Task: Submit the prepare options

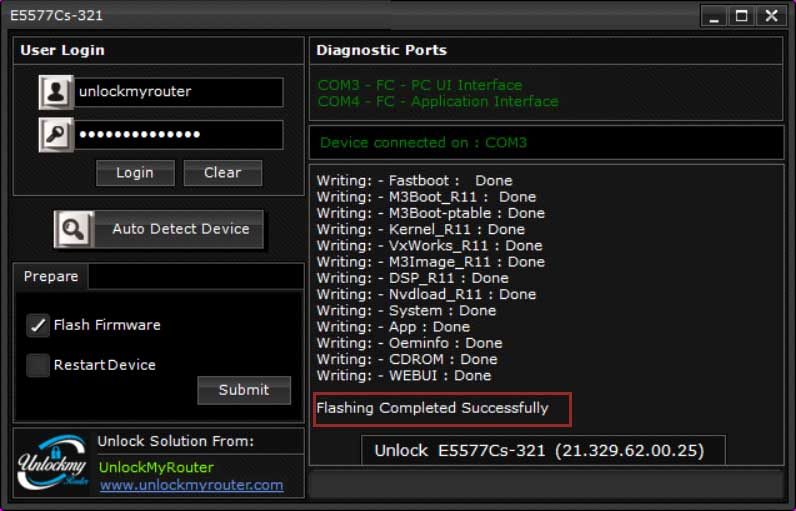Action: click(x=244, y=390)
